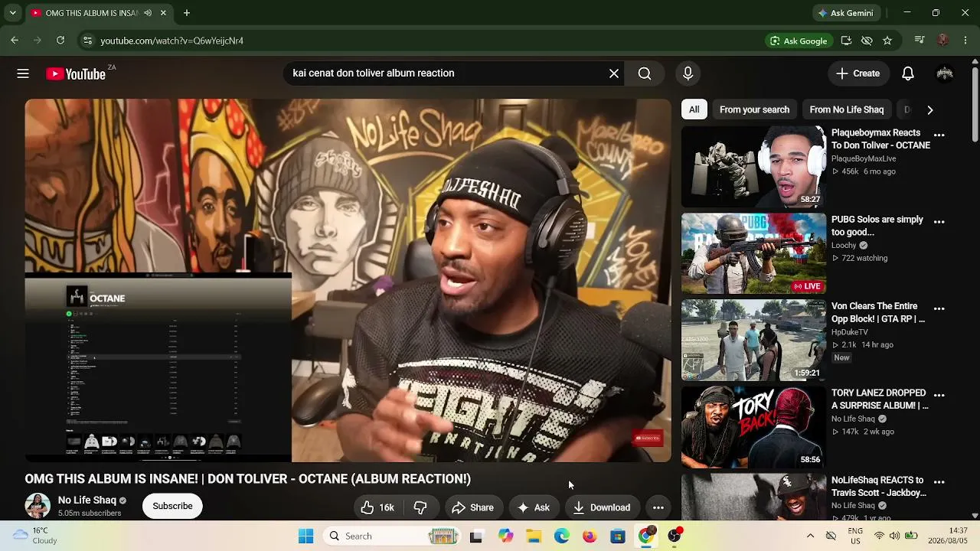Start voice search with the microphone
Image resolution: width=980 pixels, height=551 pixels.
(688, 73)
